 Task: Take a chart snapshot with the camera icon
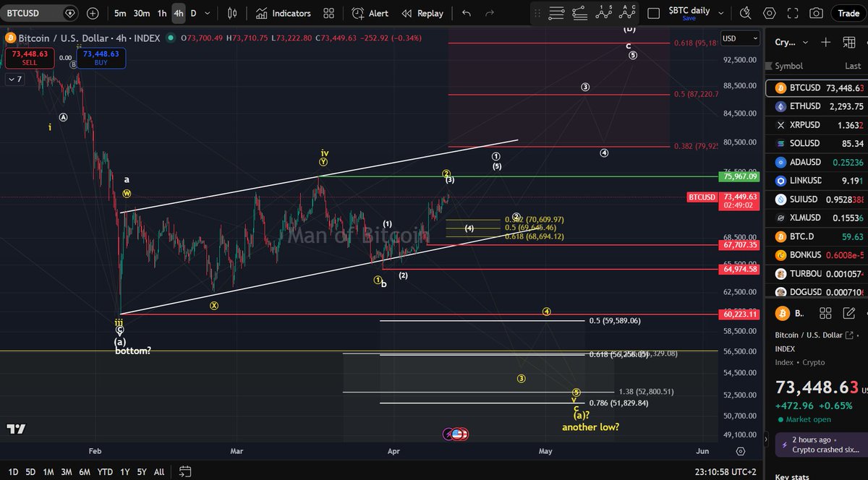(816, 13)
